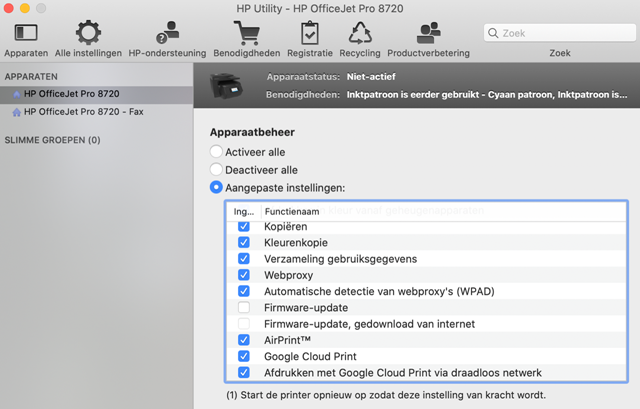Screen dimensions: 640x409
Task: Click the Apparaatbeheer heading
Action: click(x=252, y=132)
